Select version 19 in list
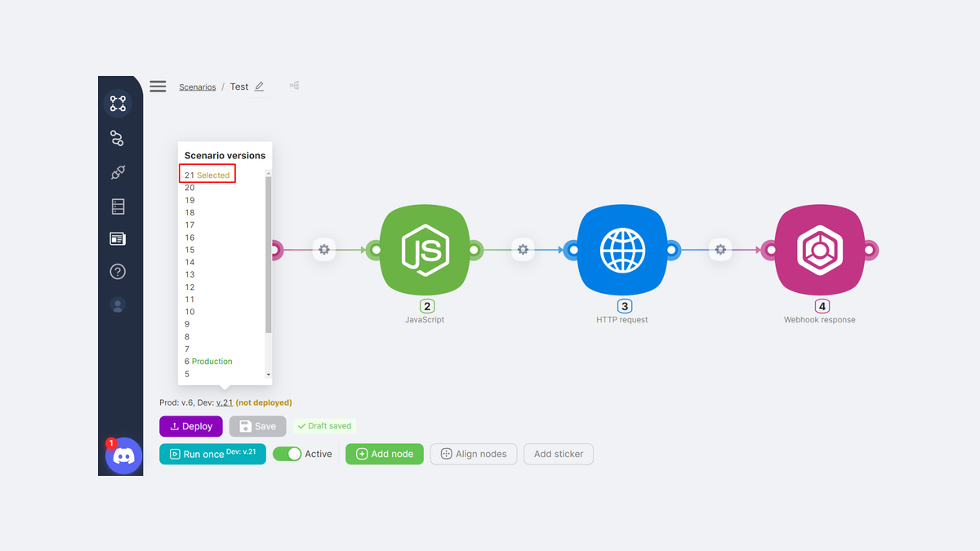Image resolution: width=980 pixels, height=551 pixels. [x=189, y=200]
